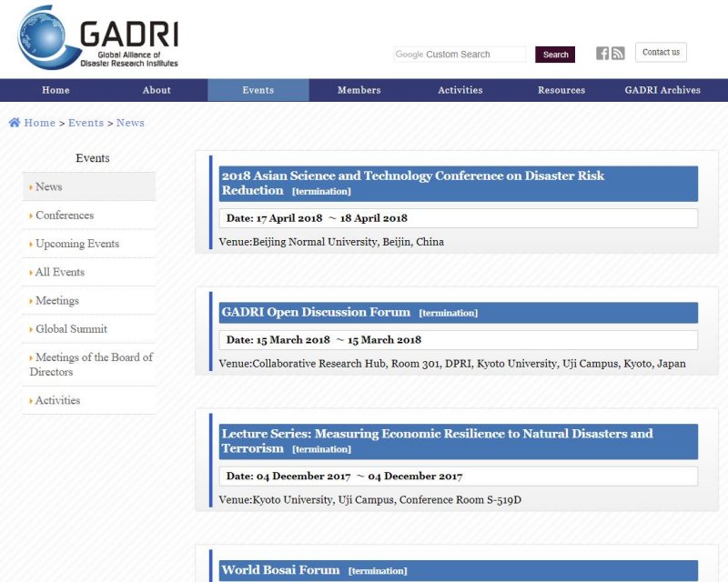Screen dimensions: 728x582
Task: Click the Contact us button
Action: (x=661, y=53)
